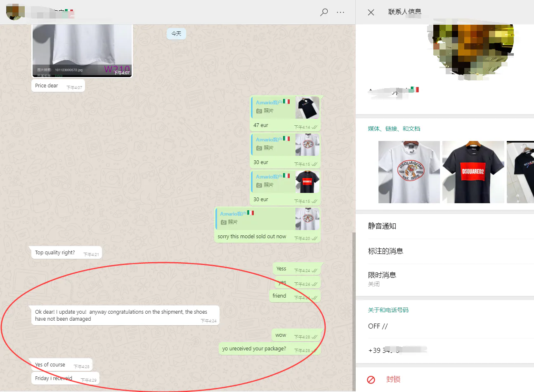Click the 'Yess' reply message
Screen dimensions: 534x392
click(x=297, y=269)
